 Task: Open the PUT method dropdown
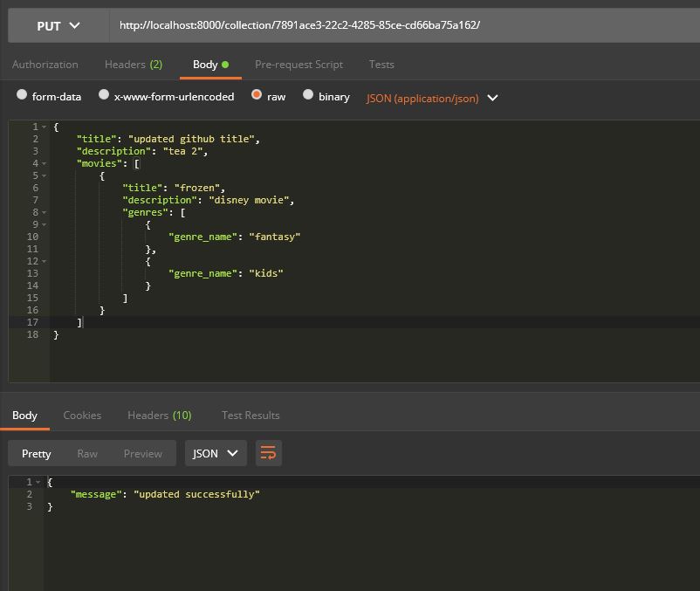(58, 26)
